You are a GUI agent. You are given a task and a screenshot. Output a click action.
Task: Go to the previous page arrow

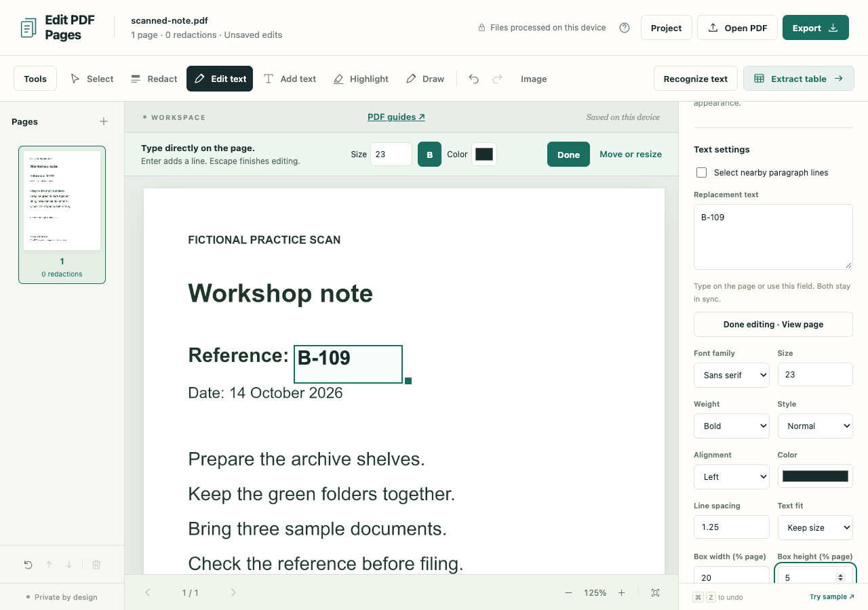[x=148, y=592]
